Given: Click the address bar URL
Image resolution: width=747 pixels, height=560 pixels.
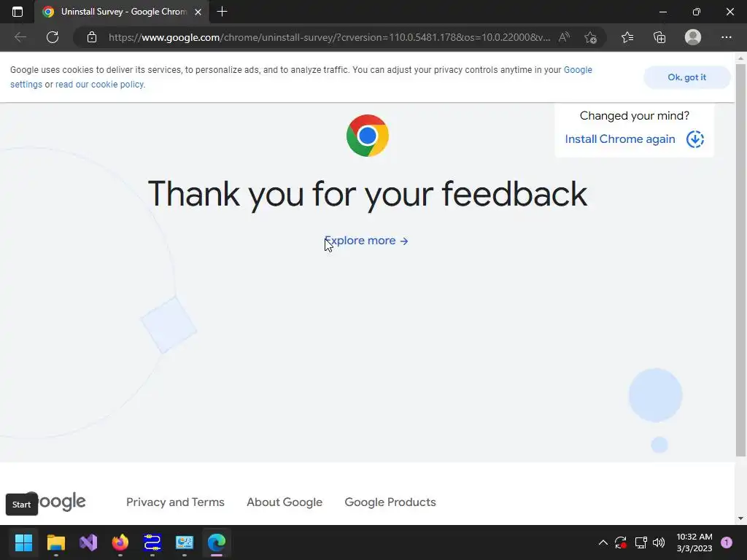Looking at the screenshot, I should pos(329,37).
